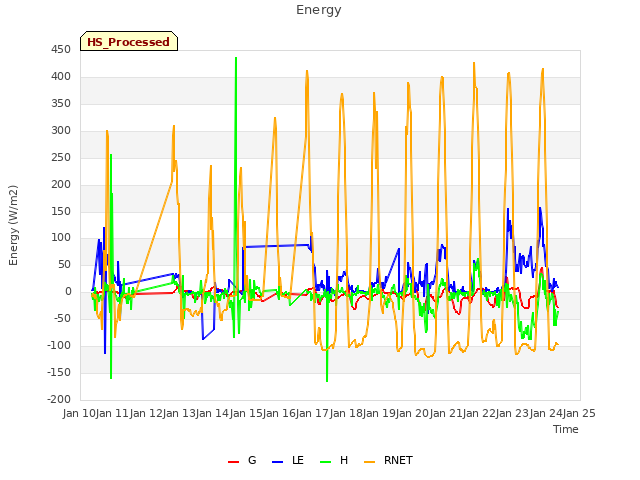Click the Jan 14 x-axis label

[x=212, y=413]
